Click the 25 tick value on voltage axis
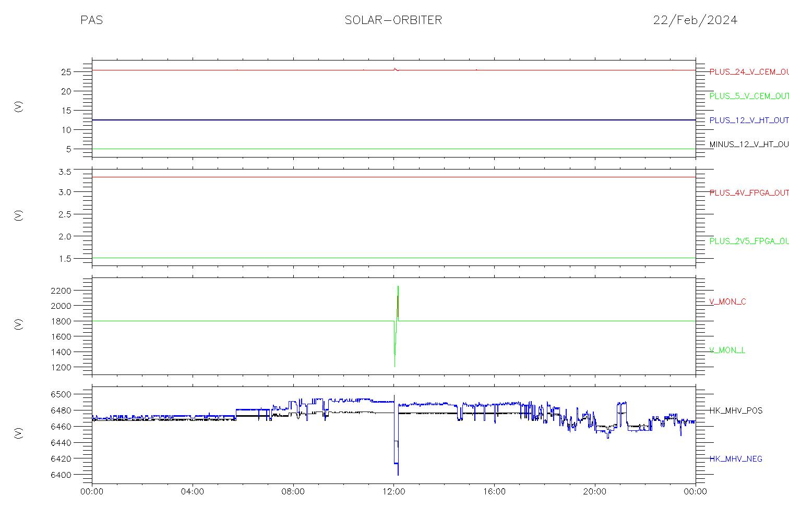The width and height of the screenshot is (789, 532). (66, 72)
